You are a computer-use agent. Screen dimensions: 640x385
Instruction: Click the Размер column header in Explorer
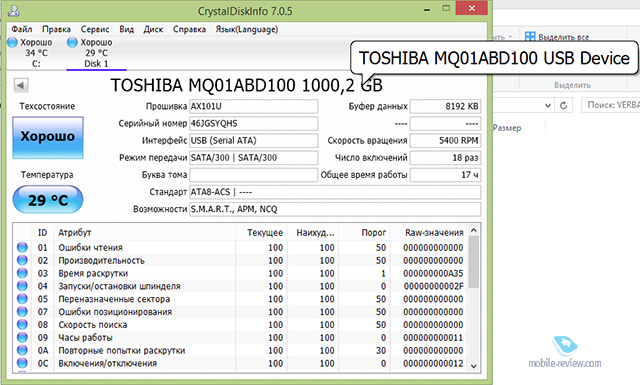click(x=507, y=128)
